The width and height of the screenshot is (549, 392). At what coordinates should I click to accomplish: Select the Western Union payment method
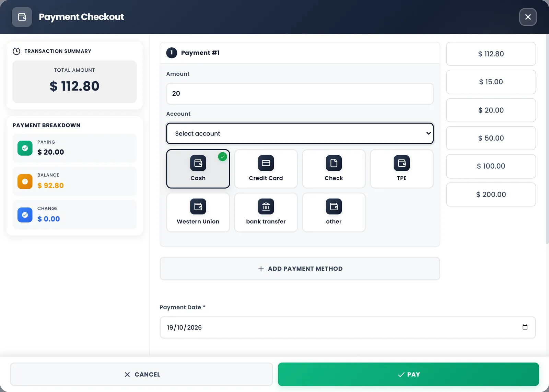198,212
